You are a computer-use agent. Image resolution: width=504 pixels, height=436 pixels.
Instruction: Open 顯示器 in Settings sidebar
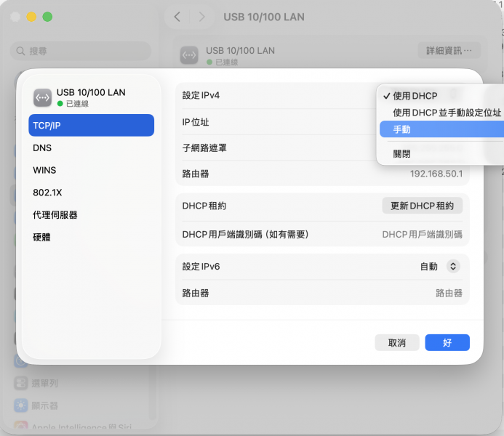click(44, 405)
